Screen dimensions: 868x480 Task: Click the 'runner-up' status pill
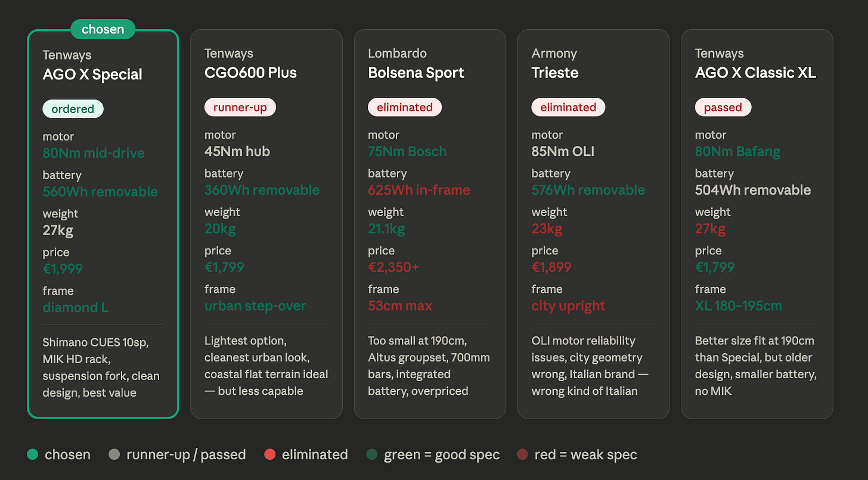click(x=240, y=107)
